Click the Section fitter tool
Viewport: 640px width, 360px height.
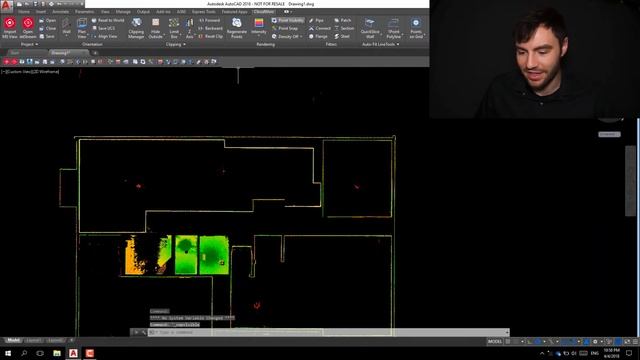click(x=344, y=28)
